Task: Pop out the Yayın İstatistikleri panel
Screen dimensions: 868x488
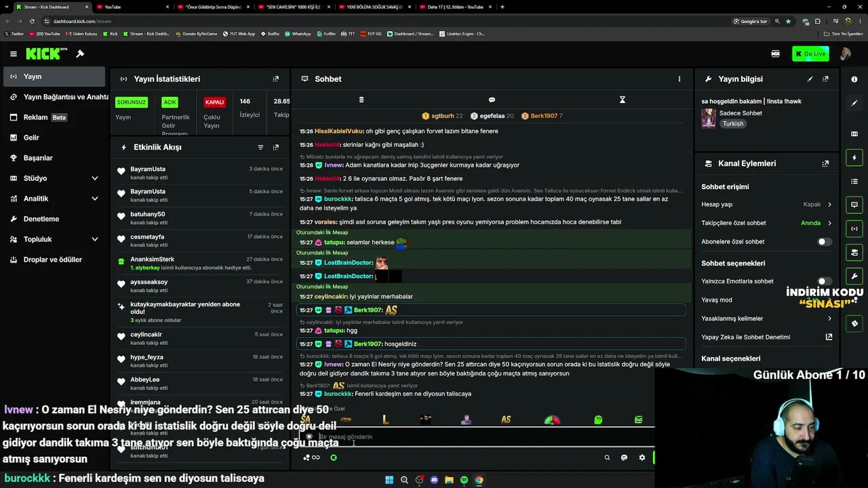Action: coord(275,79)
